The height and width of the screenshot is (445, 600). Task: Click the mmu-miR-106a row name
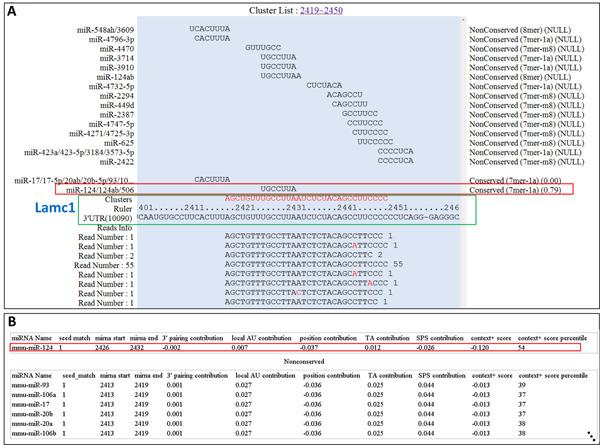tap(34, 394)
